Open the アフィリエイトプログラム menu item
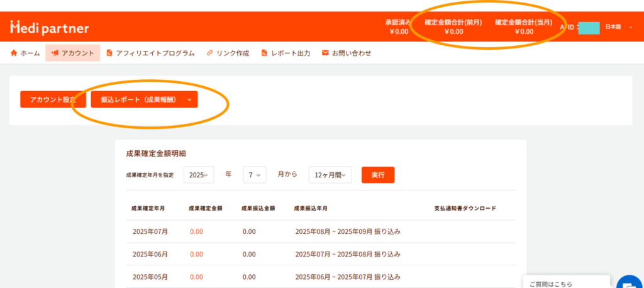Viewport: 644px width, 288px height. tap(150, 53)
